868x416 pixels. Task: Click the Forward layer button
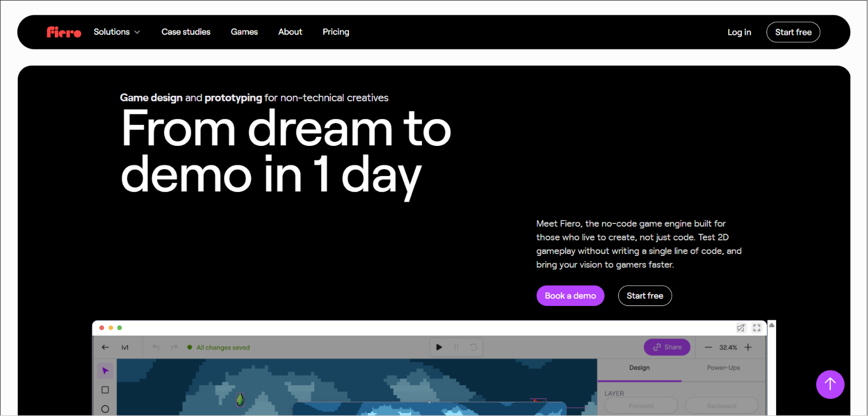point(642,406)
